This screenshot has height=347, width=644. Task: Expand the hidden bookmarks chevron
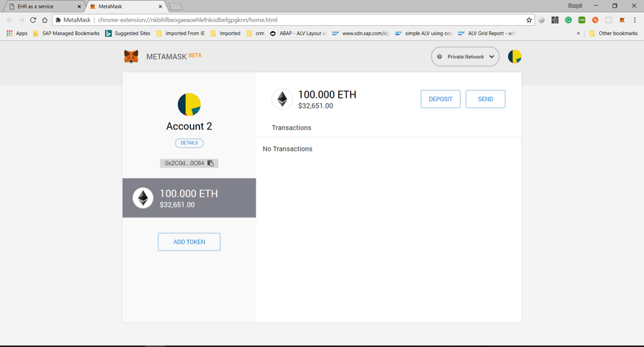[x=579, y=33]
